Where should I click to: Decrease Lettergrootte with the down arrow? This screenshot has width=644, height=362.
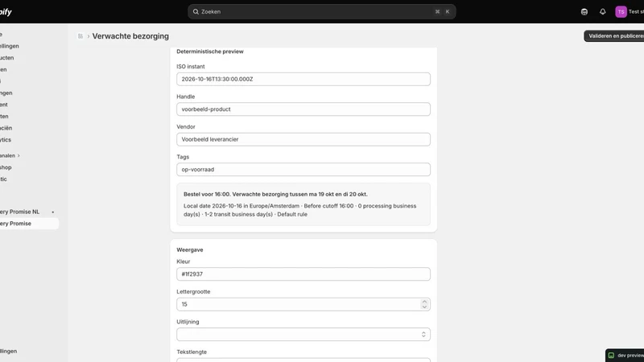[x=424, y=306]
